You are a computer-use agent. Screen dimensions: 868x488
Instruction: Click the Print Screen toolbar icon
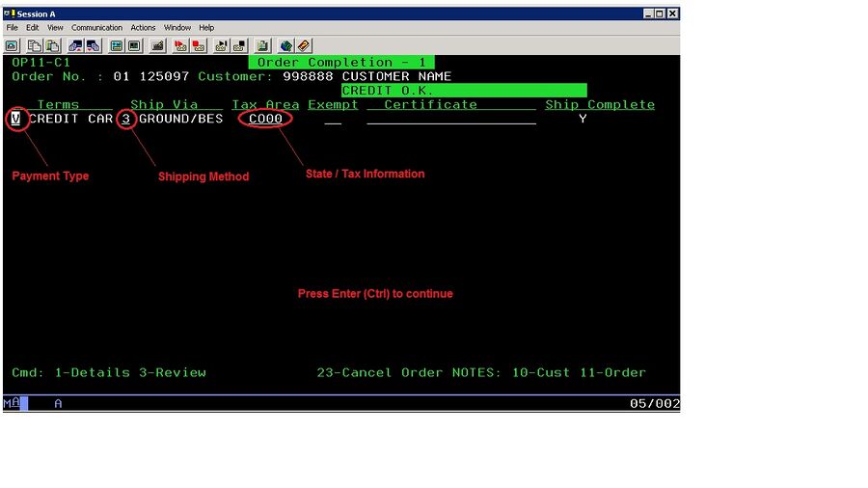[x=13, y=45]
